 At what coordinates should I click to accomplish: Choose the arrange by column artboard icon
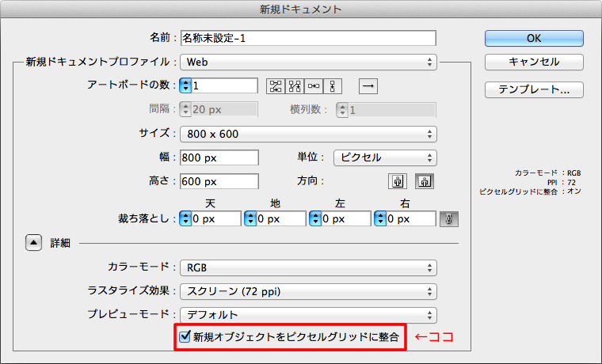click(x=333, y=85)
